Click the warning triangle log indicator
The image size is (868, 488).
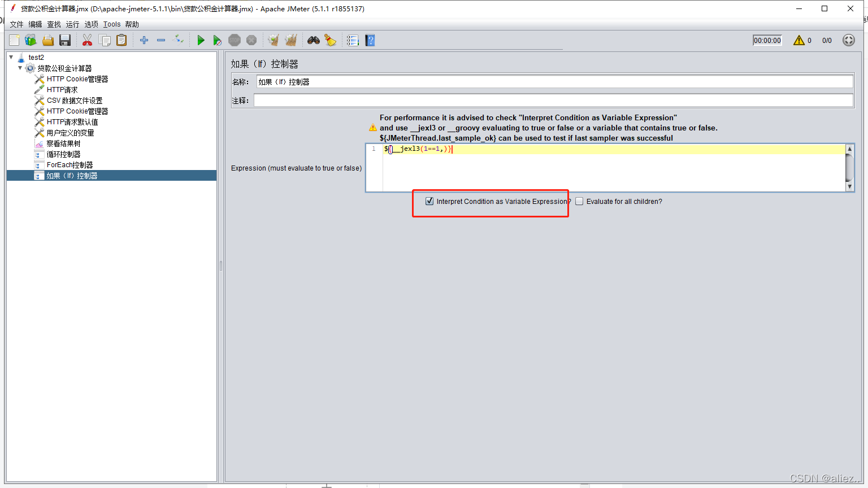click(798, 40)
